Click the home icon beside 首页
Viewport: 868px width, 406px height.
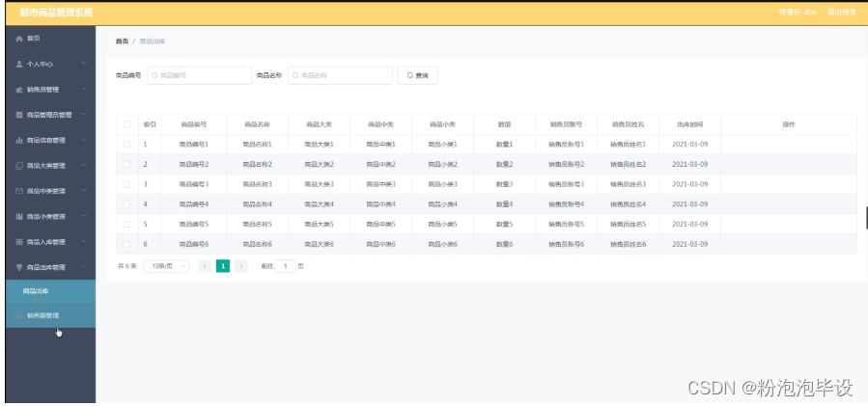(x=19, y=39)
